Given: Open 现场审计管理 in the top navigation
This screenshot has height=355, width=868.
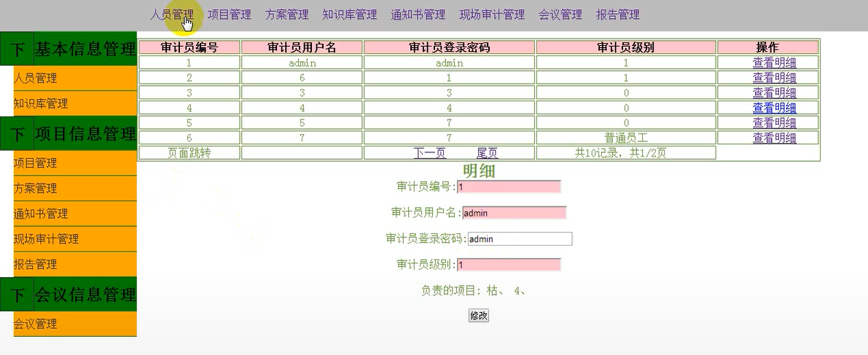Looking at the screenshot, I should tap(492, 15).
